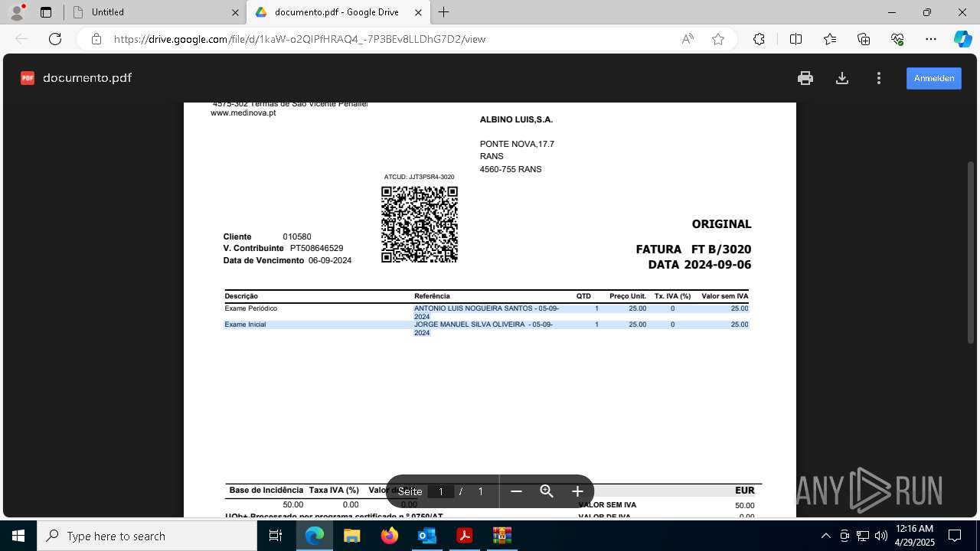Click the taskbar search box

click(147, 536)
